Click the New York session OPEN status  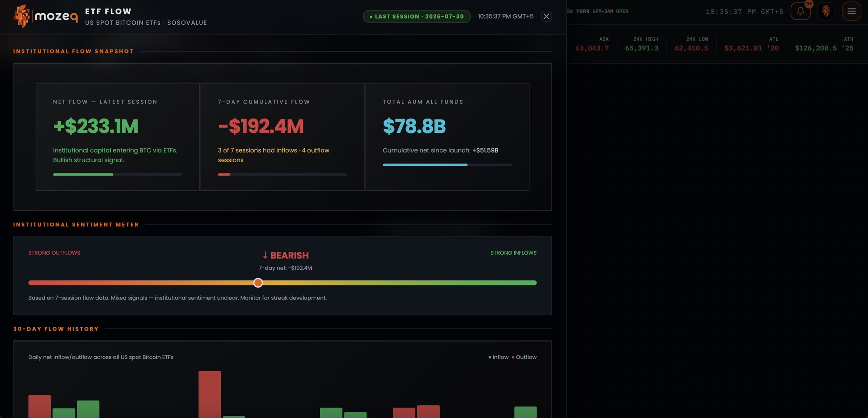coord(622,11)
